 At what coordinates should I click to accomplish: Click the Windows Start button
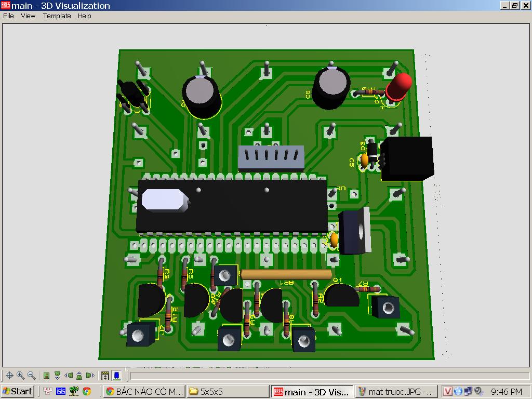[18, 392]
